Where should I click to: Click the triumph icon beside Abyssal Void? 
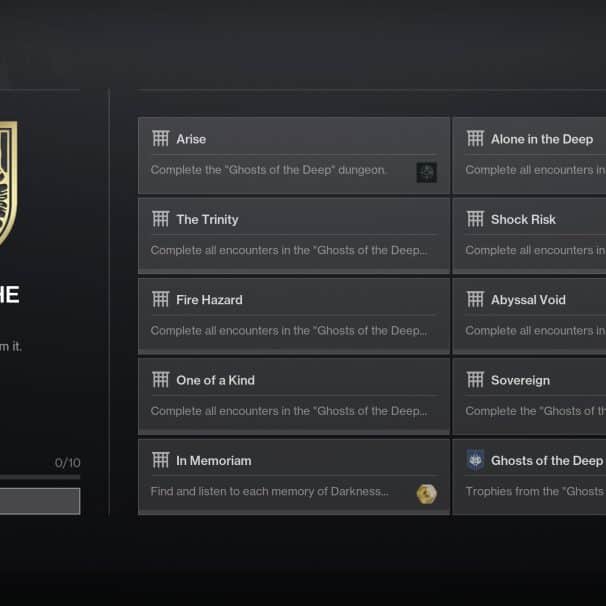475,300
